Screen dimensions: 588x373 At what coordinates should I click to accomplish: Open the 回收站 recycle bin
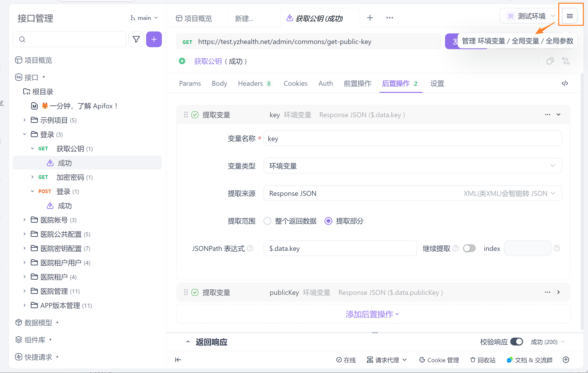(x=483, y=360)
